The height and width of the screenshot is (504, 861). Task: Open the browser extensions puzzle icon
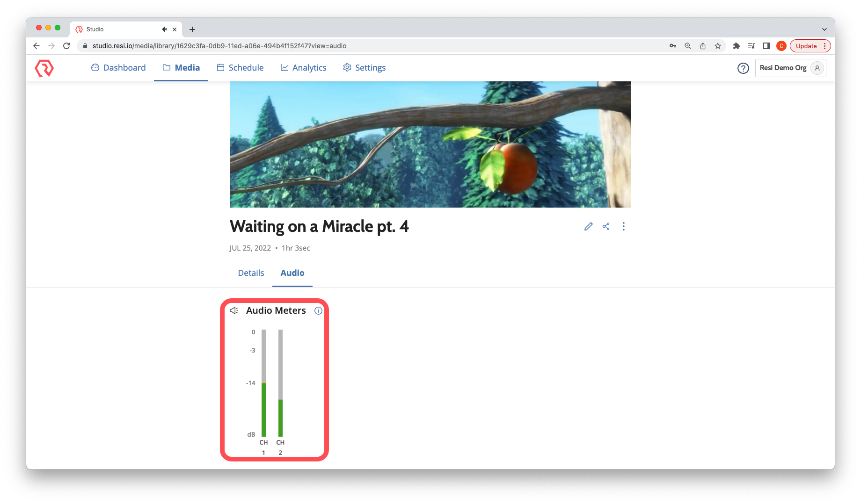[x=736, y=46]
